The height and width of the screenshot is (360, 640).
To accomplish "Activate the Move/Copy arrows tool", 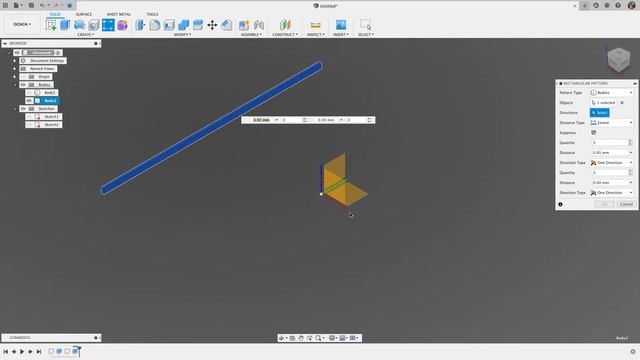I will pos(212,25).
